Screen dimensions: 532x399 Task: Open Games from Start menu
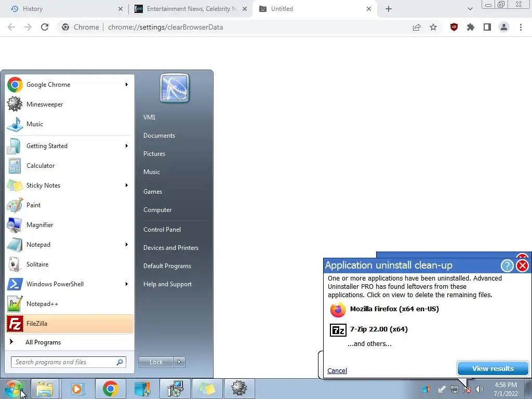pos(153,192)
